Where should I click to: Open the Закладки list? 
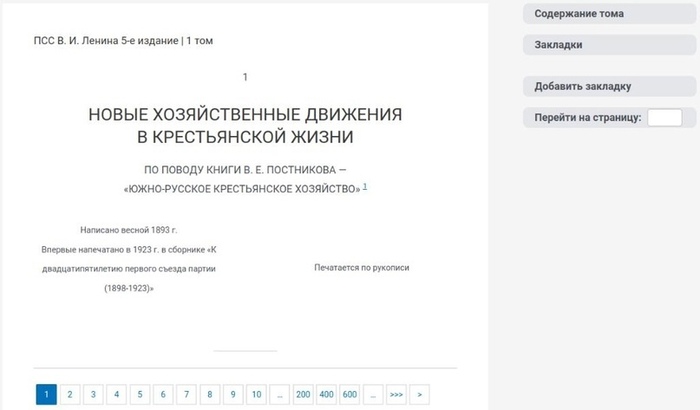[609, 45]
